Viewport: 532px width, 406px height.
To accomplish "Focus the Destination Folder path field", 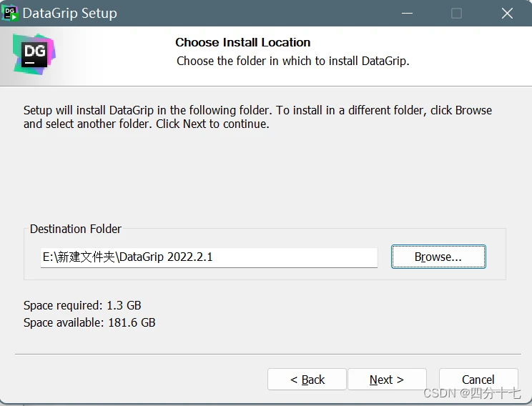I will (x=209, y=257).
